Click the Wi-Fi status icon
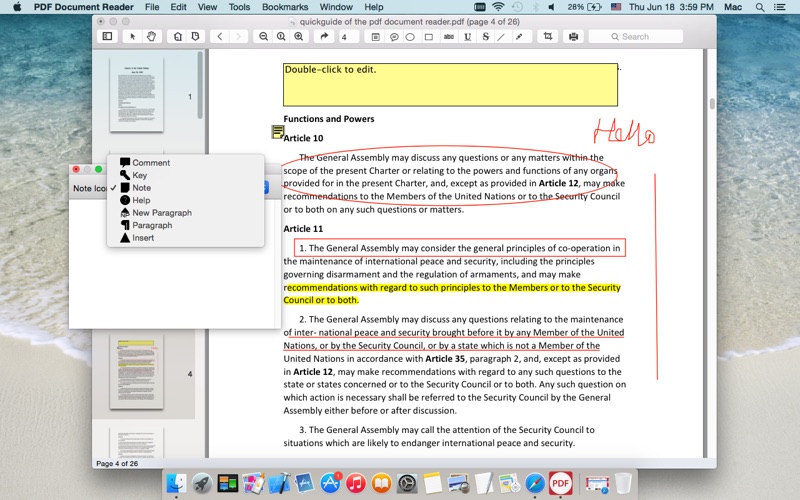Image resolution: width=800 pixels, height=500 pixels. tap(498, 7)
